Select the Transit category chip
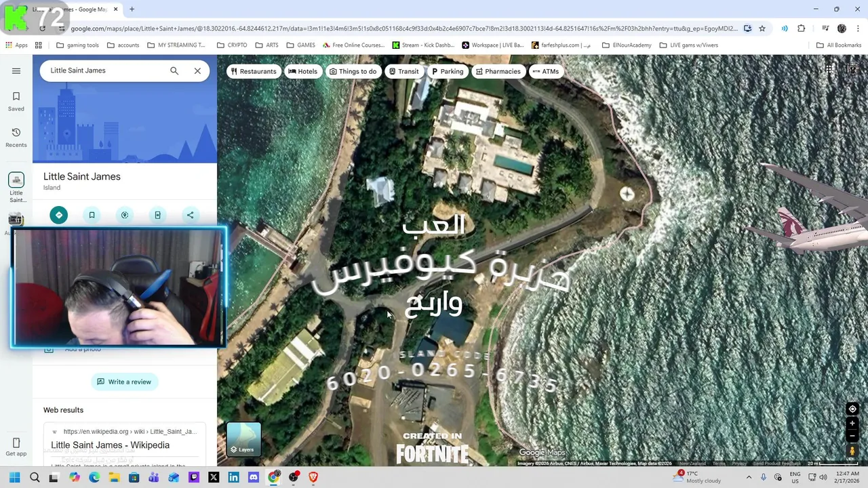 tap(403, 71)
